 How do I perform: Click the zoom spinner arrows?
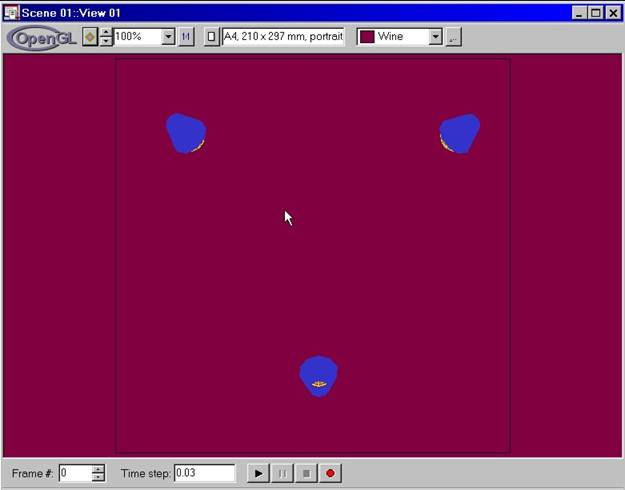click(106, 37)
